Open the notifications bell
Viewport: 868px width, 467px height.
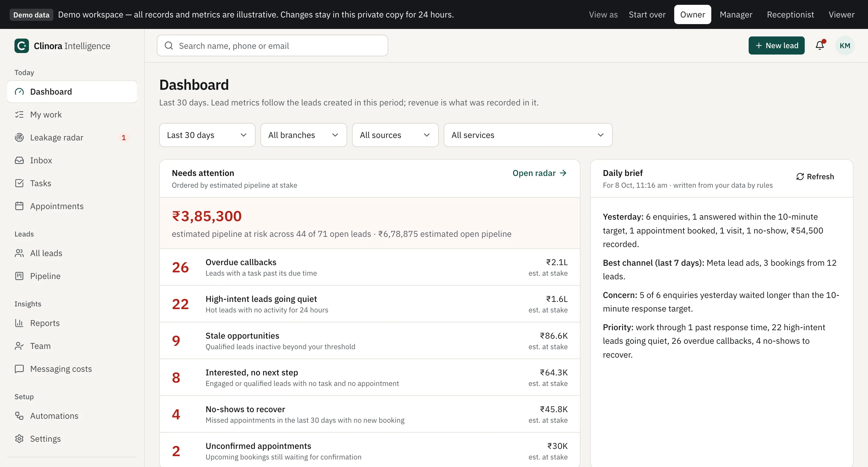point(820,45)
